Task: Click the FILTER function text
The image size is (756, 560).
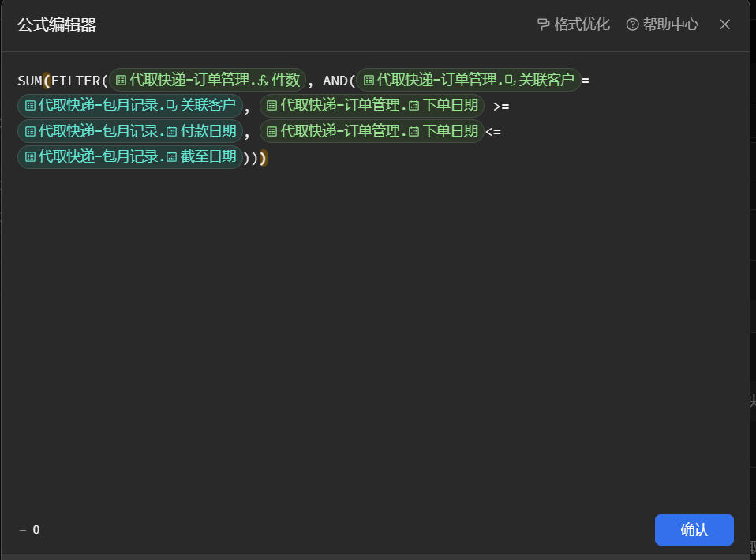Action: 75,80
